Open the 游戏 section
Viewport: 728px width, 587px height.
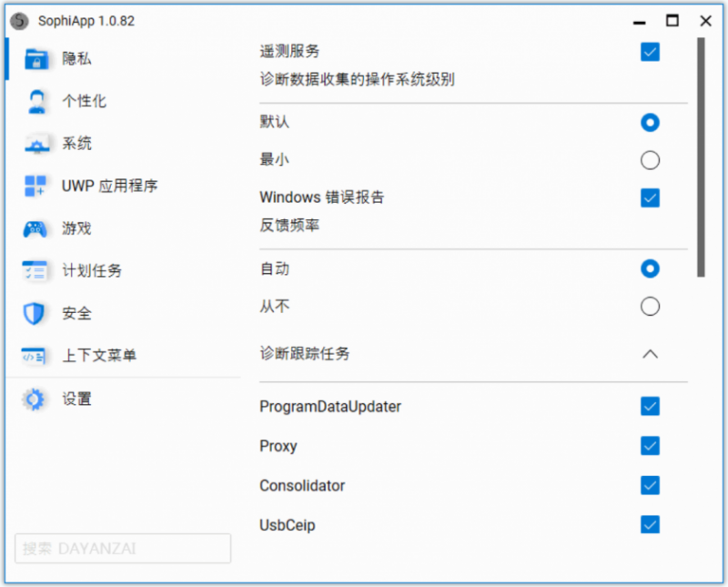(x=123, y=228)
